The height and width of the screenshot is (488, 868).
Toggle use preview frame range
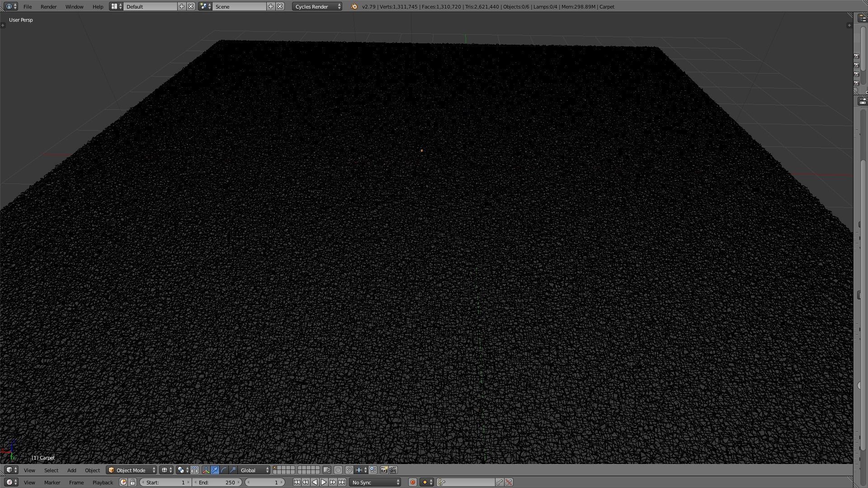(123, 482)
